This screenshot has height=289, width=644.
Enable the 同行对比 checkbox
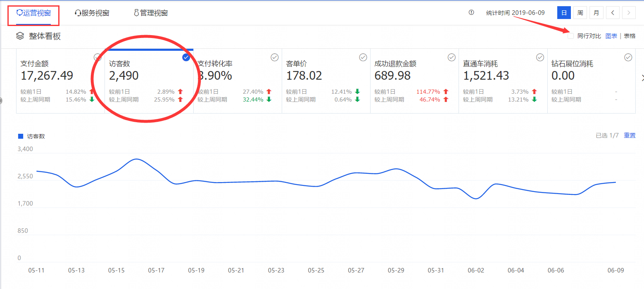pyautogui.click(x=570, y=36)
